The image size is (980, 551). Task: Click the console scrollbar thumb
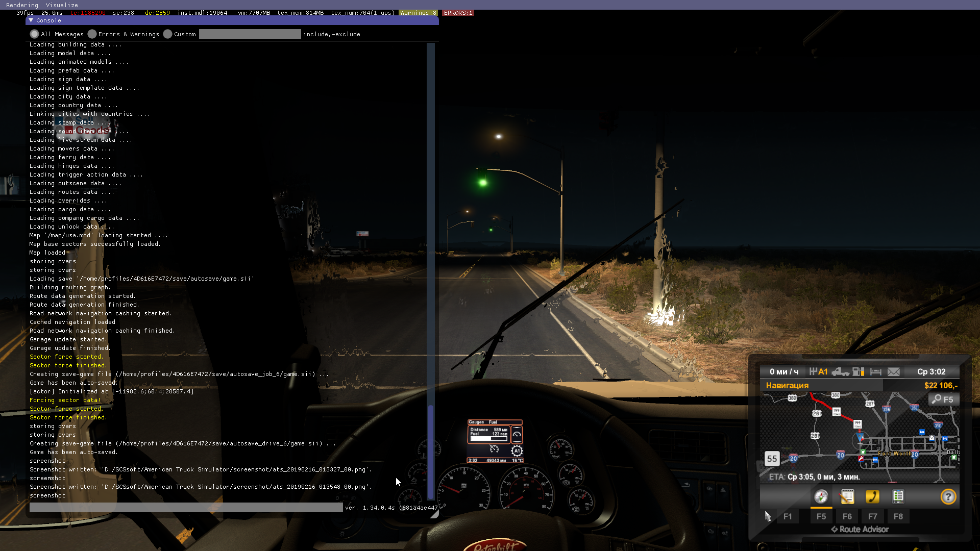(x=430, y=452)
